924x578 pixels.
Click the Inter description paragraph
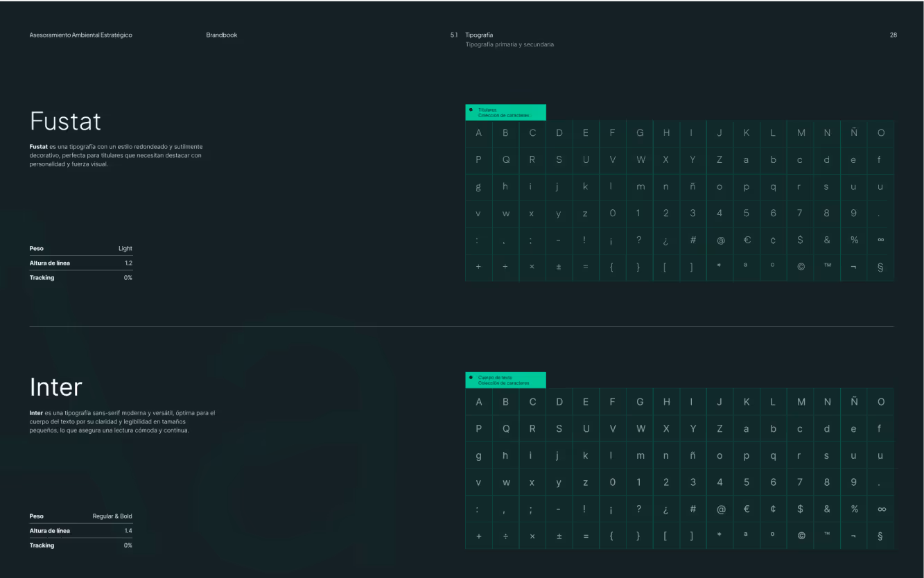(x=122, y=421)
